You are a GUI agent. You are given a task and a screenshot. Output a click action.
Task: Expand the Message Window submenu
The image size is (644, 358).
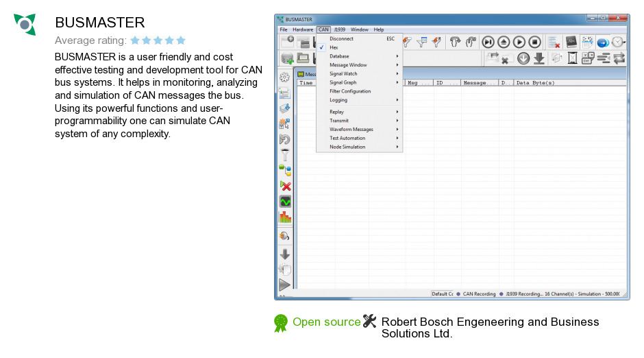pos(359,65)
